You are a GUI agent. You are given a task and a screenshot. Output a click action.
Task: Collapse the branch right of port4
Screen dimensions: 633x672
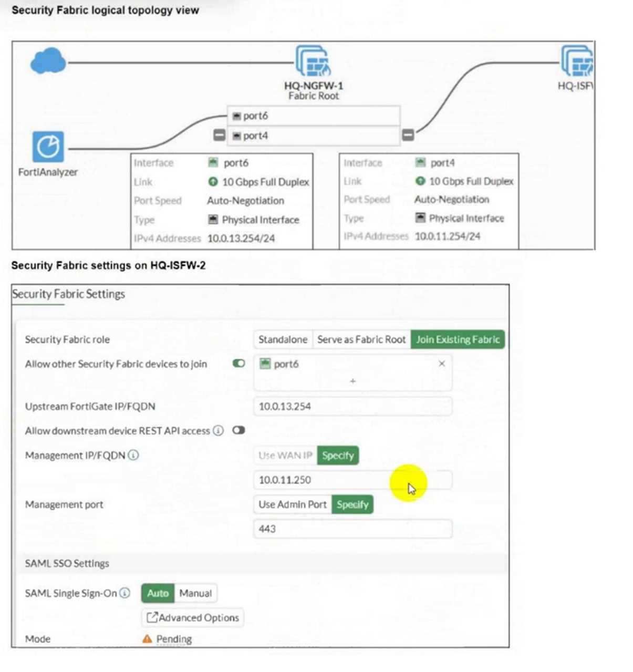click(408, 136)
